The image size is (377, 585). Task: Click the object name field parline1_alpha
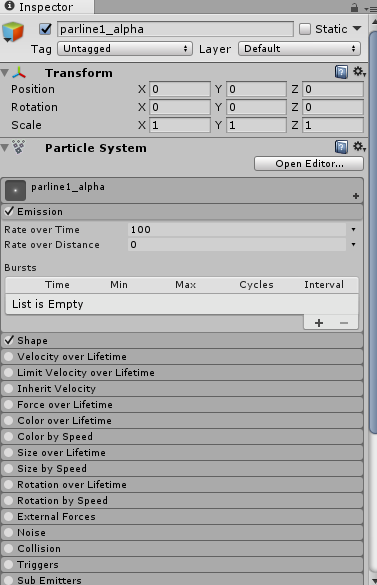[175, 29]
